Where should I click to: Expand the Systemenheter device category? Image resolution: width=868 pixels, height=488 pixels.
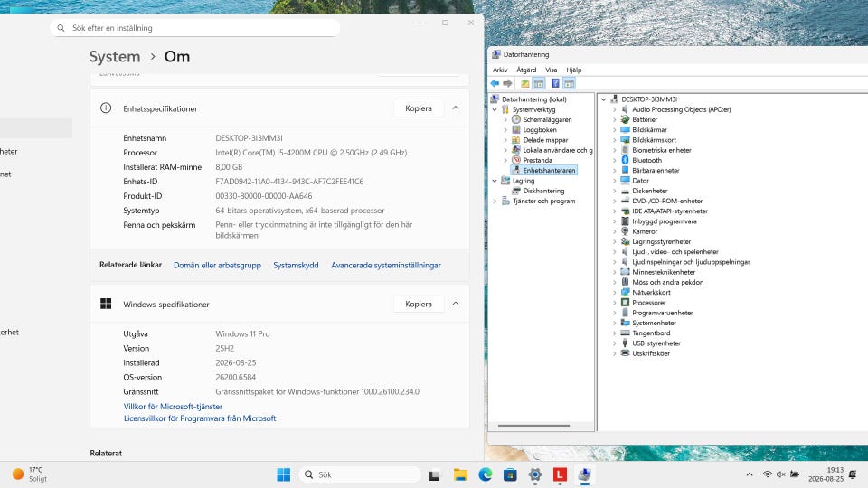click(615, 323)
